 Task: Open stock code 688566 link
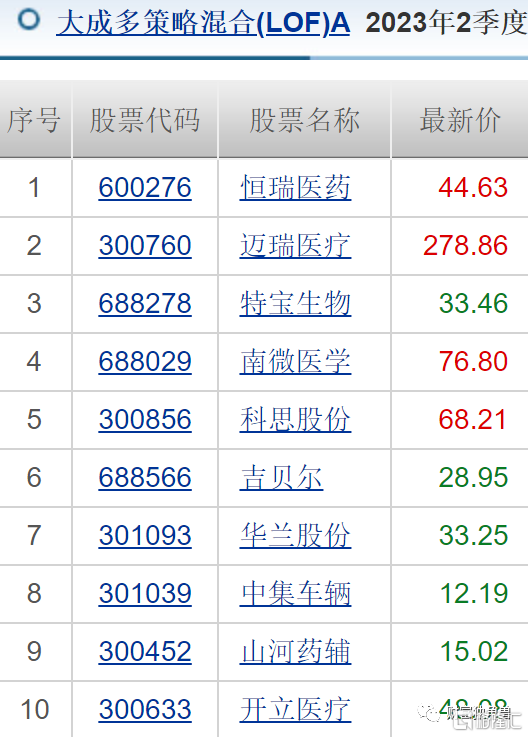(x=145, y=478)
